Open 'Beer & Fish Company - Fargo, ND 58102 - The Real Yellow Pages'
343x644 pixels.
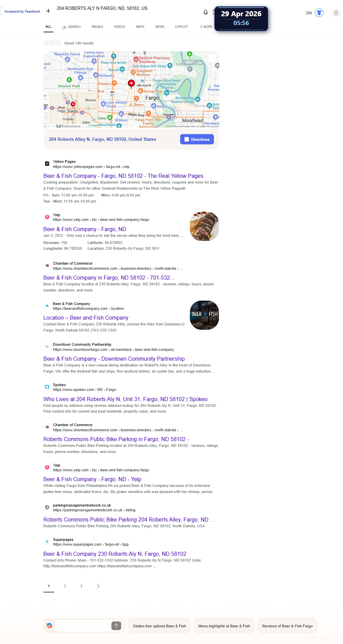(123, 176)
